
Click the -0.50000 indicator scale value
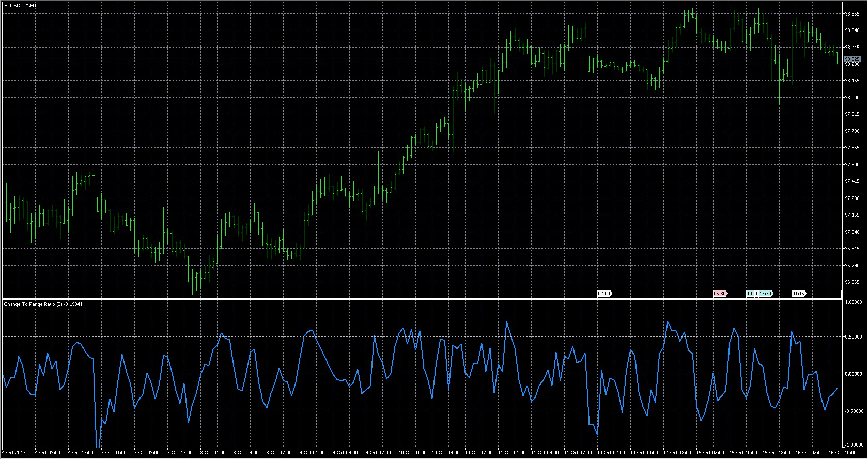(853, 412)
